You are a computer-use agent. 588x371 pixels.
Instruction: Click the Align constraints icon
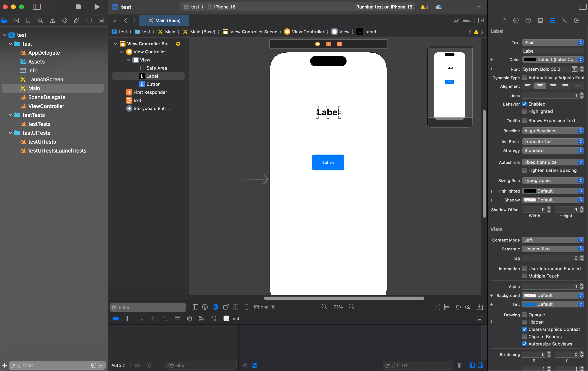[447, 307]
